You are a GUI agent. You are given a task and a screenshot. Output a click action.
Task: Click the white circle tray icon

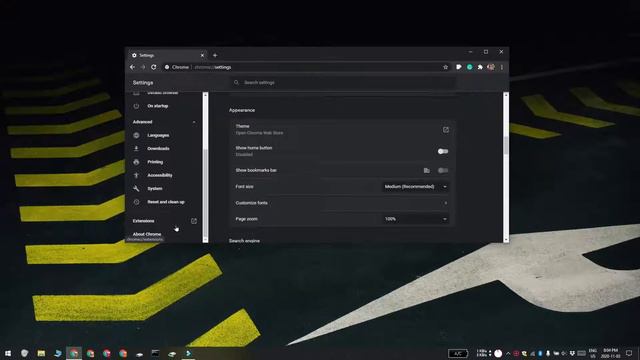(498, 353)
